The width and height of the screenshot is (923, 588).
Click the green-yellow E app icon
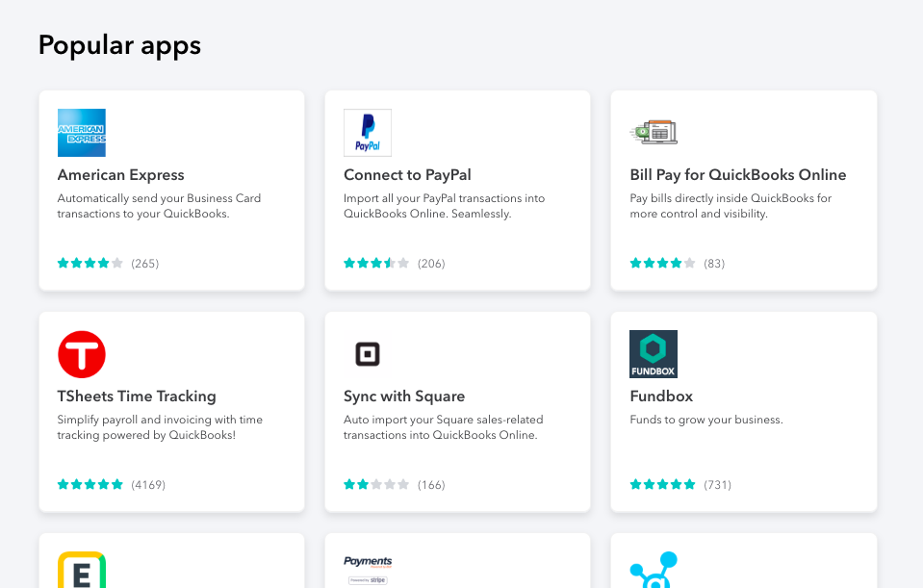(82, 570)
